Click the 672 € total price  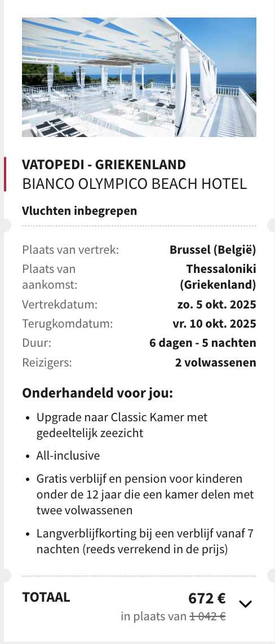pyautogui.click(x=207, y=598)
